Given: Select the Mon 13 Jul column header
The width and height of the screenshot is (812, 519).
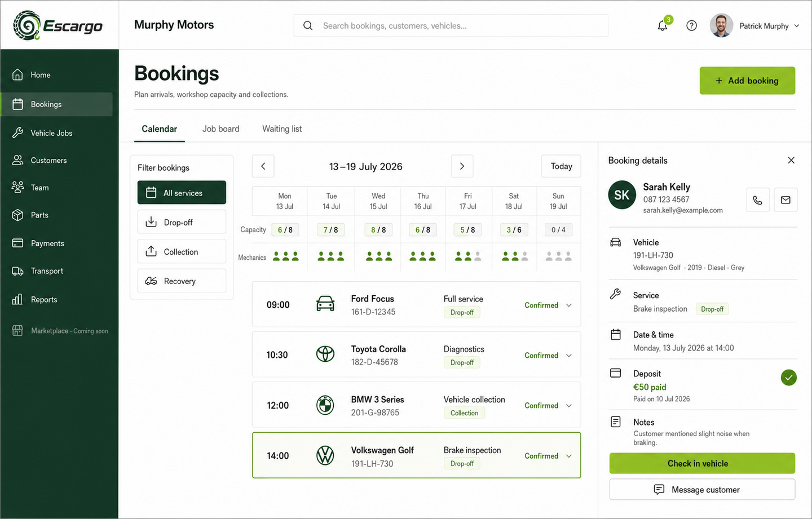Looking at the screenshot, I should click(x=285, y=201).
